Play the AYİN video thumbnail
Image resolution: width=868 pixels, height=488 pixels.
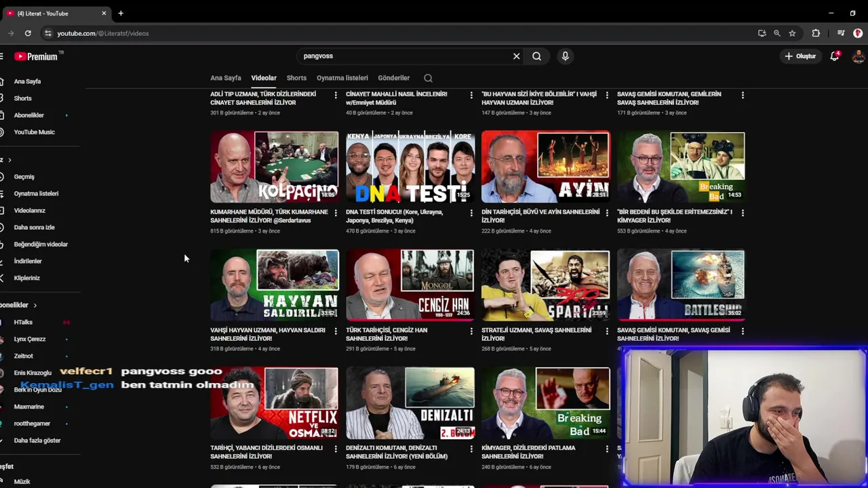point(546,167)
